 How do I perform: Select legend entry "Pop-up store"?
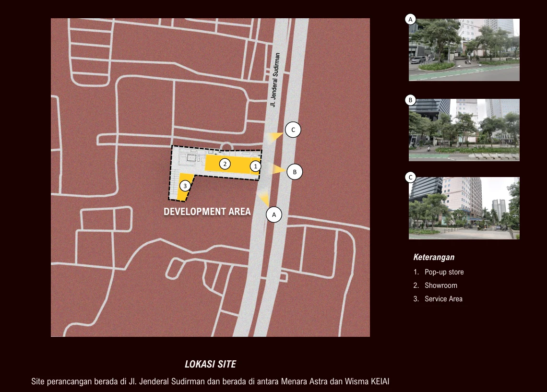[x=444, y=272]
